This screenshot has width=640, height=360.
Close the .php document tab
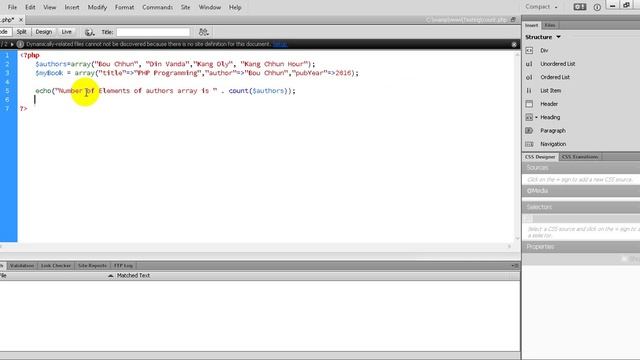point(21,20)
